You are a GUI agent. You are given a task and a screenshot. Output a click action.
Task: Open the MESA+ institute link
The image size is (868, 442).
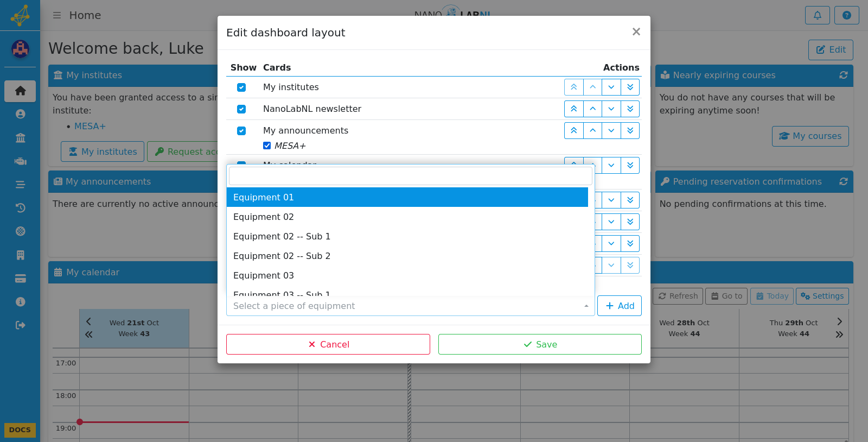pyautogui.click(x=90, y=126)
